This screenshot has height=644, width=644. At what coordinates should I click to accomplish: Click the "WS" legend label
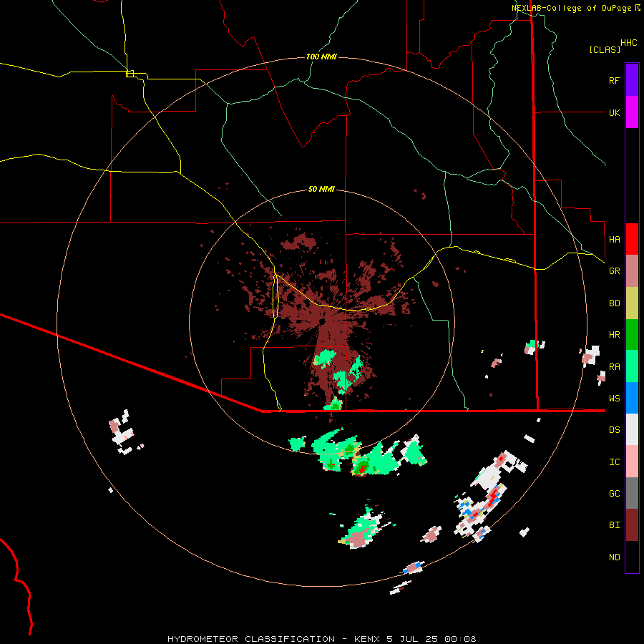click(614, 399)
